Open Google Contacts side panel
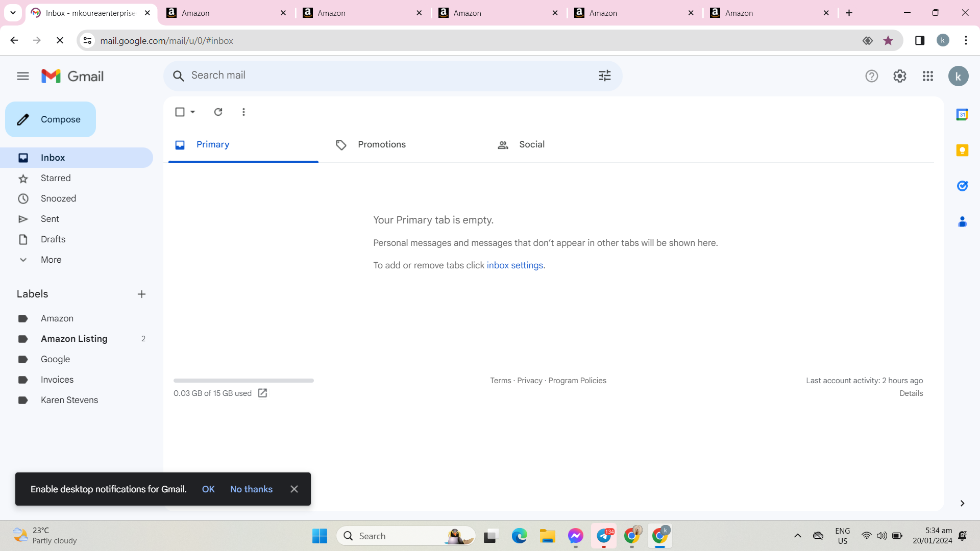The width and height of the screenshot is (980, 551). point(962,221)
